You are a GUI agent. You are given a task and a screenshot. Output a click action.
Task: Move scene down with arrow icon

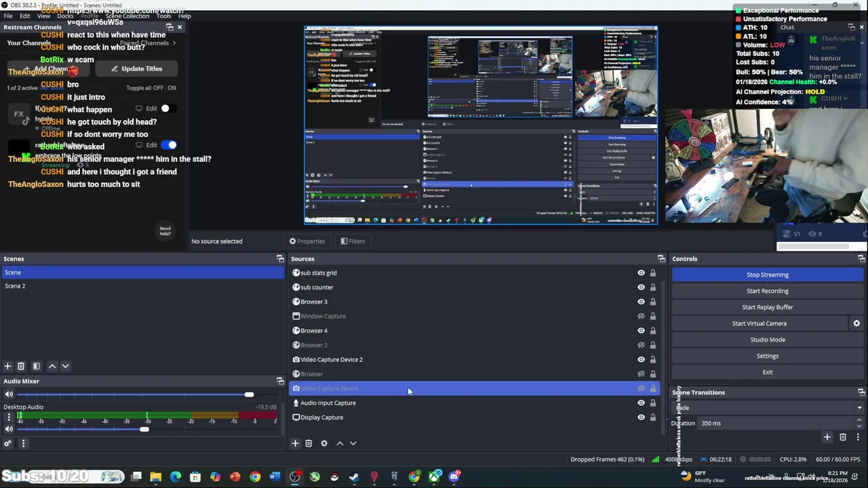tap(65, 366)
